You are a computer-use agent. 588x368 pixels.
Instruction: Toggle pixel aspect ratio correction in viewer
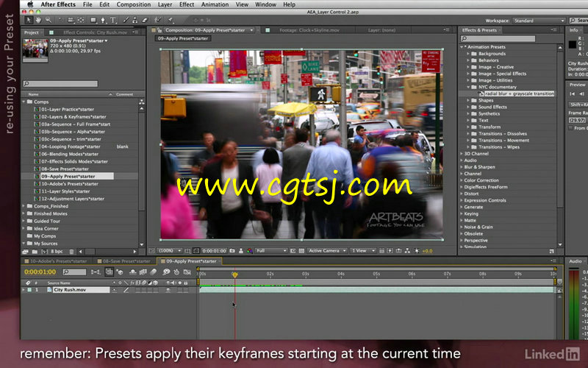point(381,251)
